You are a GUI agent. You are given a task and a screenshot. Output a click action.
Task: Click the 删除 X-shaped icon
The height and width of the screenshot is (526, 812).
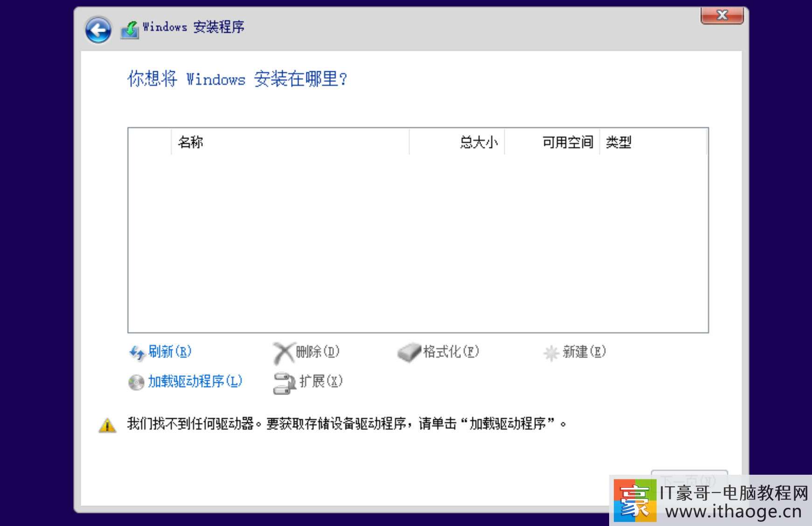tap(283, 353)
